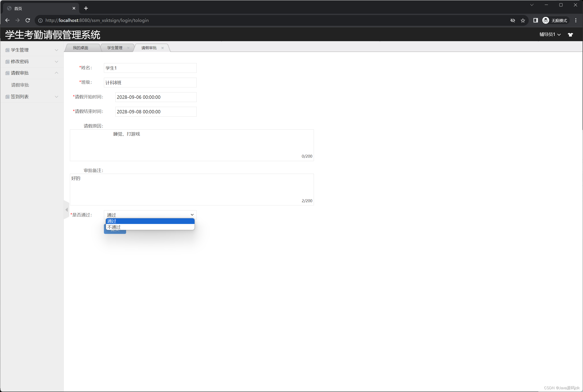Screen dimensions: 583x392
Task: Click the 签到列表 sidebar menu icon
Action: (x=8, y=97)
